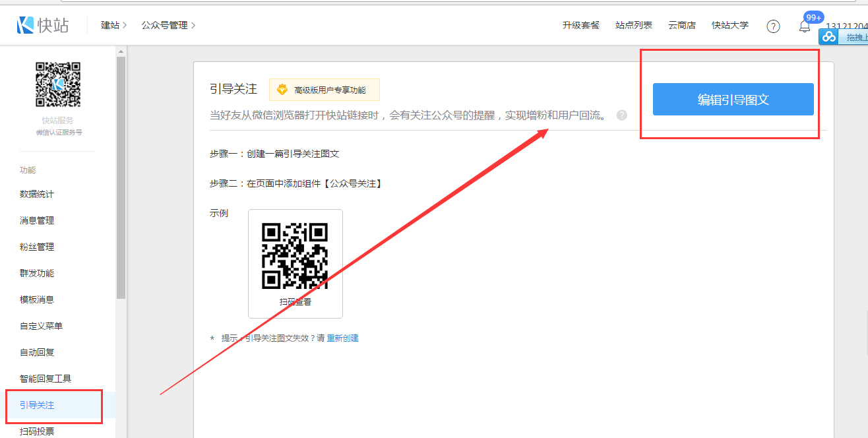Open the help question mark icon in header
This screenshot has width=868, height=438.
773,26
